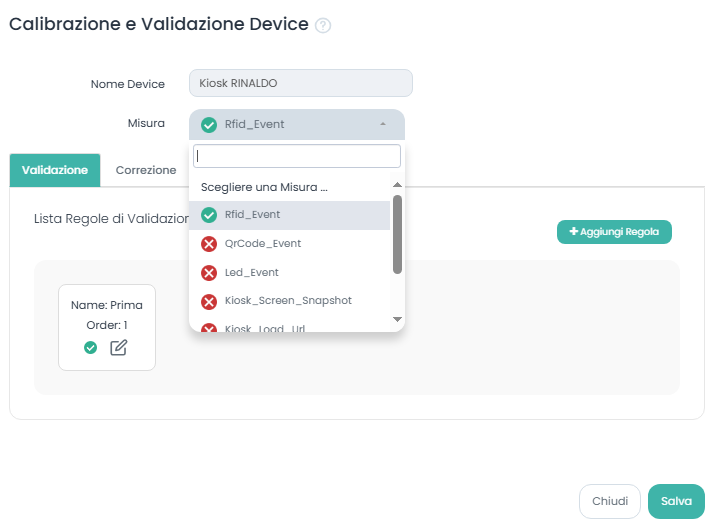Image resolution: width=714 pixels, height=527 pixels.
Task: Pick Led_Event in the measure list
Action: tap(252, 273)
